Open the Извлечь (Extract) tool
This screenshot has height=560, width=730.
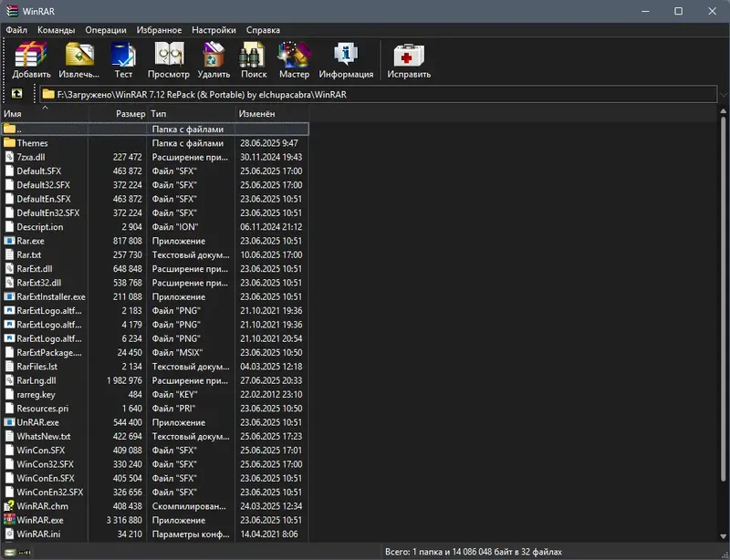click(x=78, y=60)
